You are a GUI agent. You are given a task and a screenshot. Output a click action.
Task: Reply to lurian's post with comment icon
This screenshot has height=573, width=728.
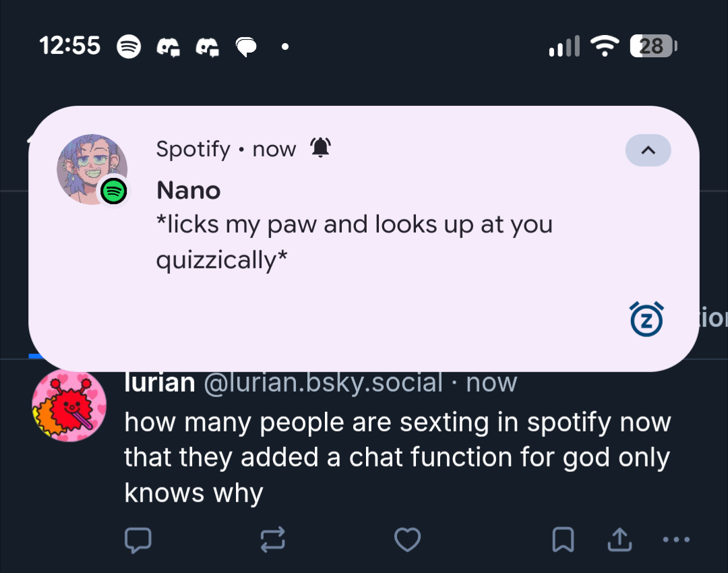[138, 539]
